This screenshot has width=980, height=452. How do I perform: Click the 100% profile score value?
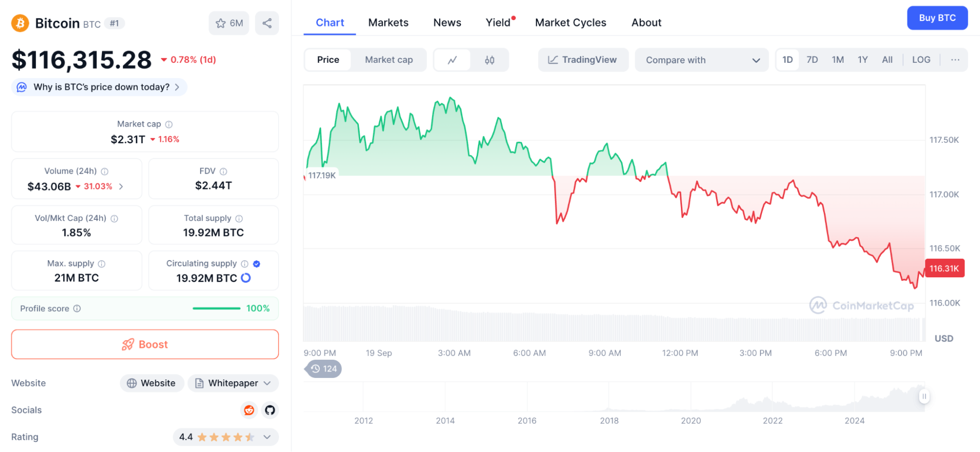point(258,308)
